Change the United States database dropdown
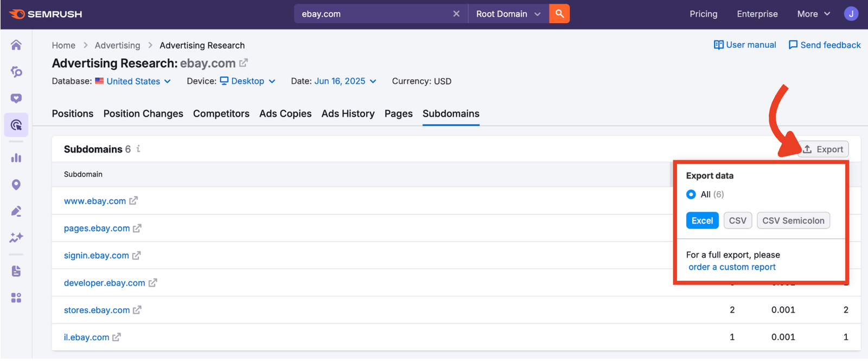This screenshot has width=868, height=361. [138, 81]
